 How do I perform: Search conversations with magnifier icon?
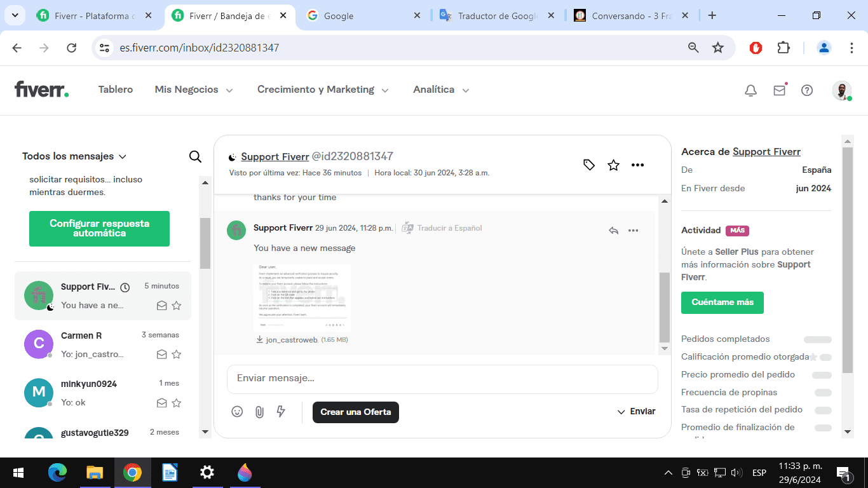tap(196, 156)
